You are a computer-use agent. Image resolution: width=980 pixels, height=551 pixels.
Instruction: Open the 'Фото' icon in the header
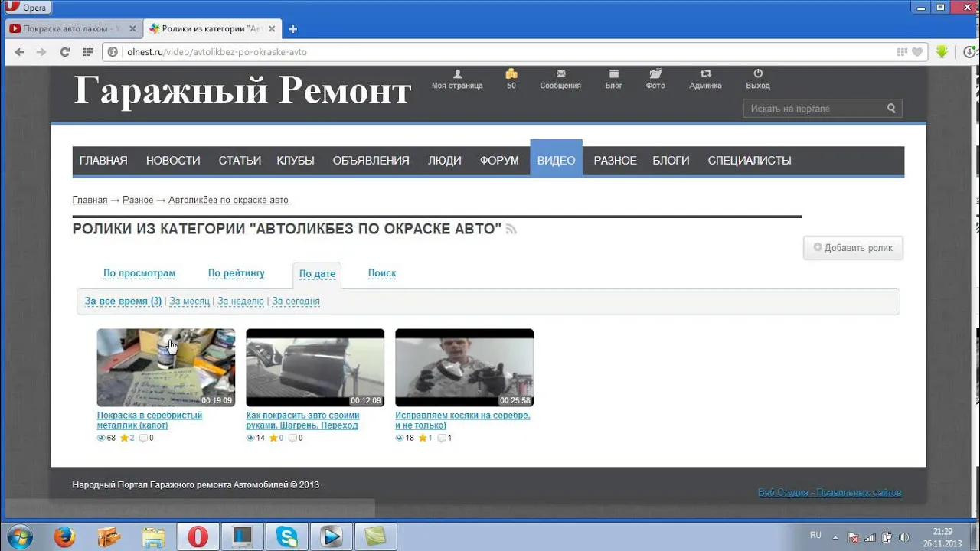pos(655,80)
